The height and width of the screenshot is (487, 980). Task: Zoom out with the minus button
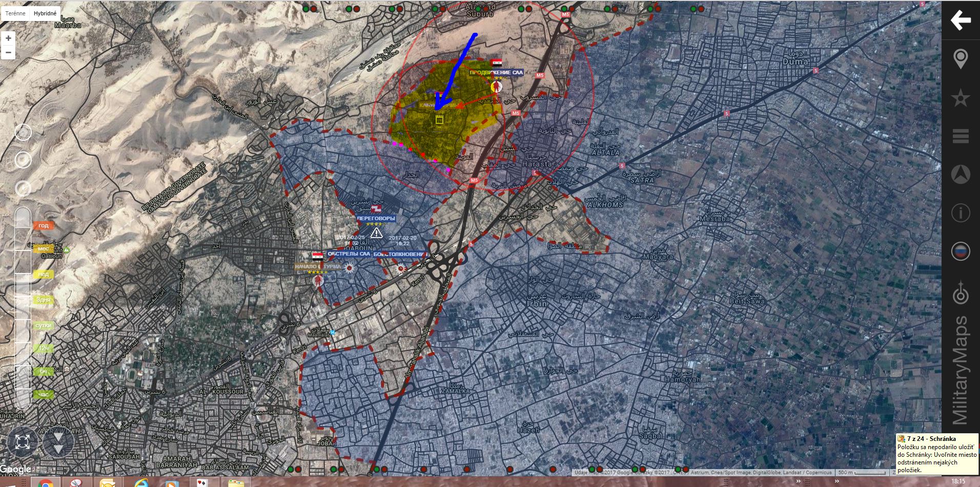pos(8,52)
